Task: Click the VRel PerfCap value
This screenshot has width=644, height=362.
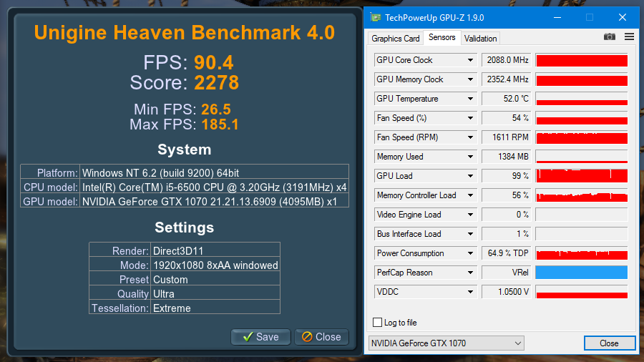Action: [x=507, y=273]
